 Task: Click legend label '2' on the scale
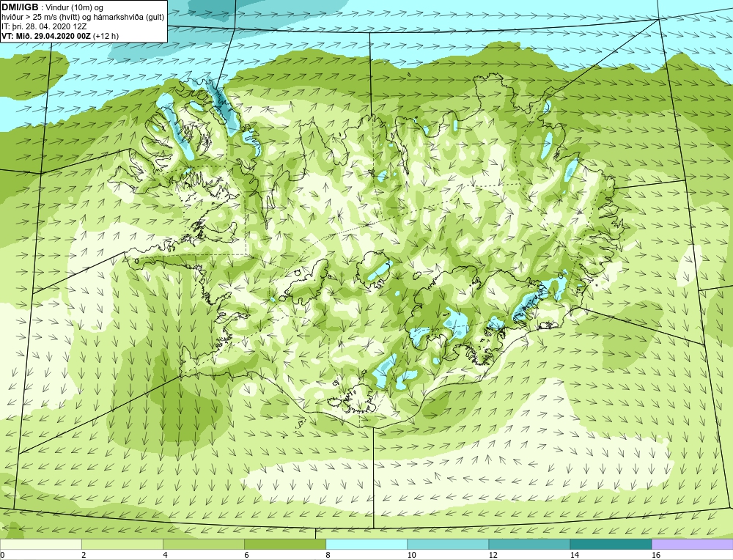[x=84, y=555]
